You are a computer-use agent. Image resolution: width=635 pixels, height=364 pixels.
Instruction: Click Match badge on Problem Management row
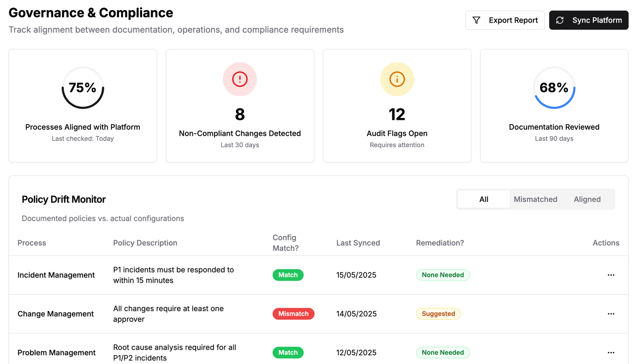point(288,352)
